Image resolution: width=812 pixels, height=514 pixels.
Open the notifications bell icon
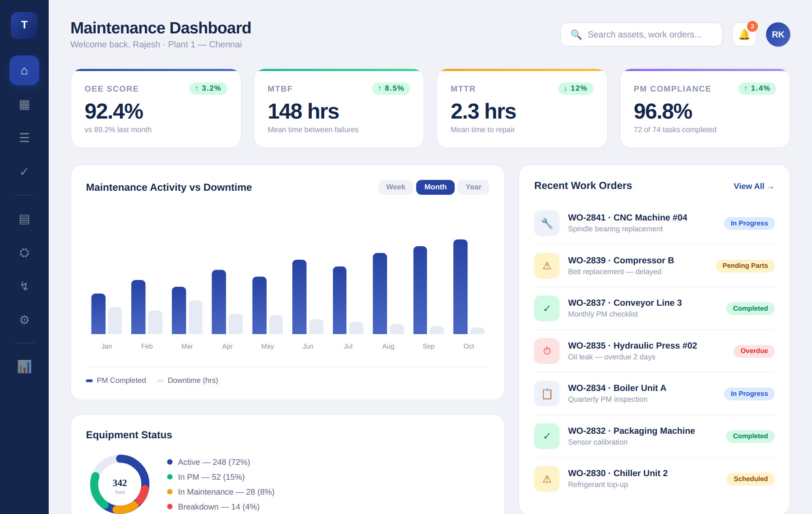click(744, 34)
